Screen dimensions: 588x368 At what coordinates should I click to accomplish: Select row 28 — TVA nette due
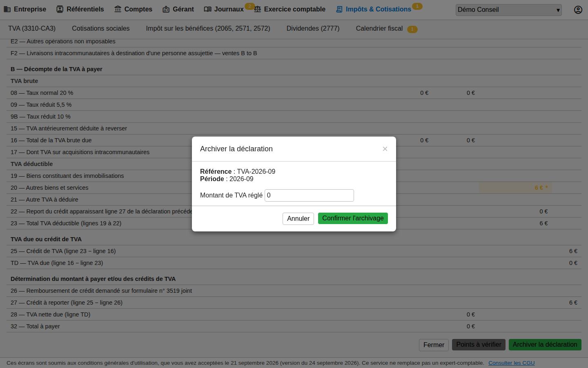[294, 314]
